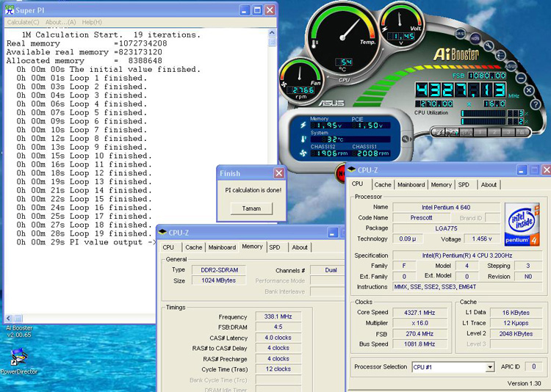
Task: Click the thermometer icon on Temp gauge
Action: [314, 43]
